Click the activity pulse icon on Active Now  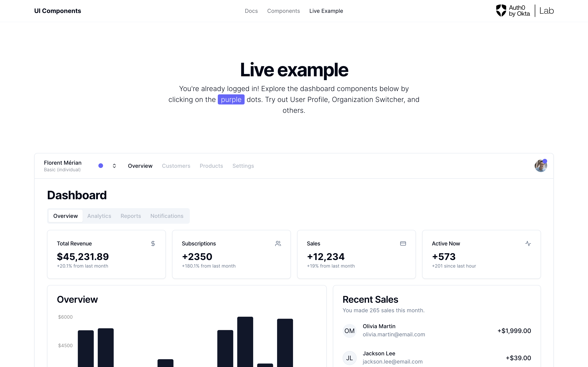(x=528, y=244)
